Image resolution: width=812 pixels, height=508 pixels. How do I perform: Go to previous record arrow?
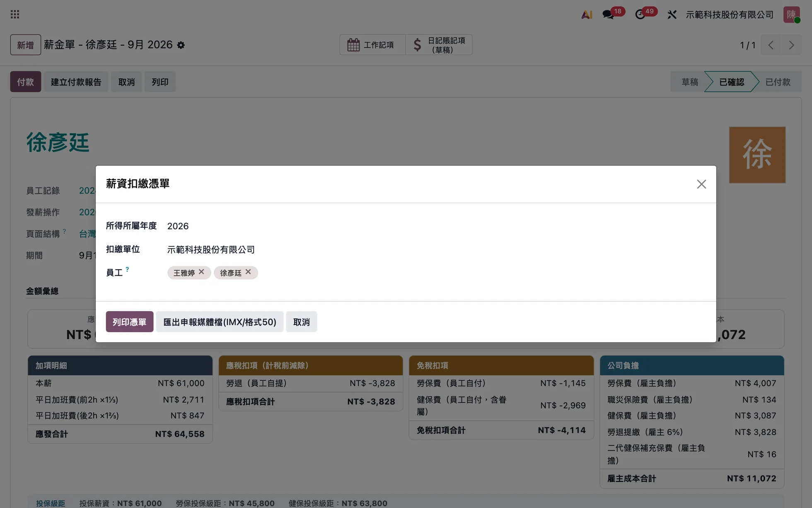771,45
